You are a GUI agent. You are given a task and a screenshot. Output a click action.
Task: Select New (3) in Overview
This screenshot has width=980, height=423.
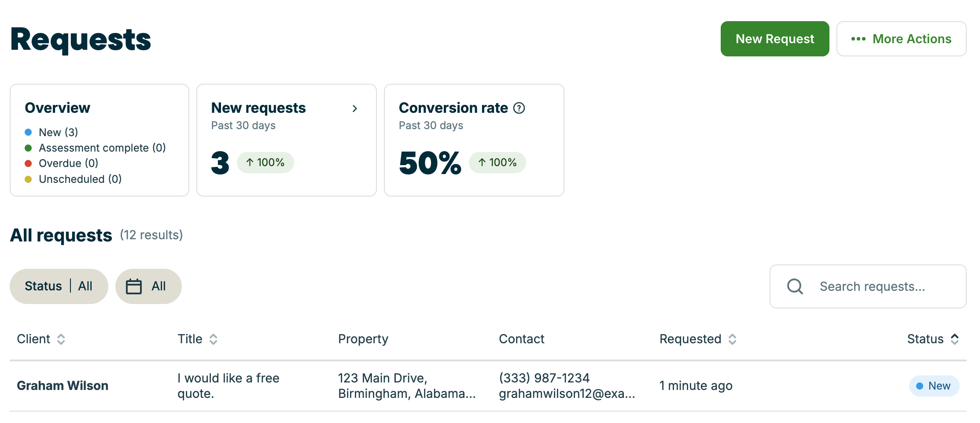point(52,132)
